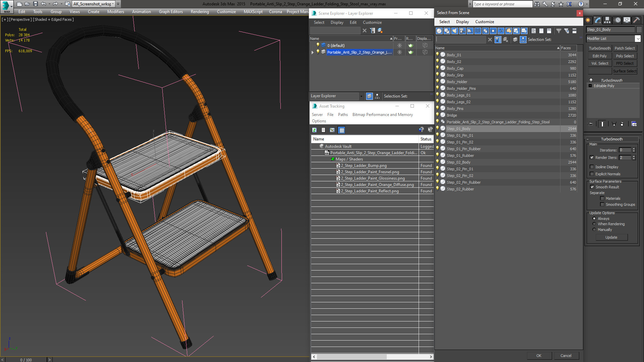Click Sort by Hierarchy icon in Select From Scene

[523, 40]
